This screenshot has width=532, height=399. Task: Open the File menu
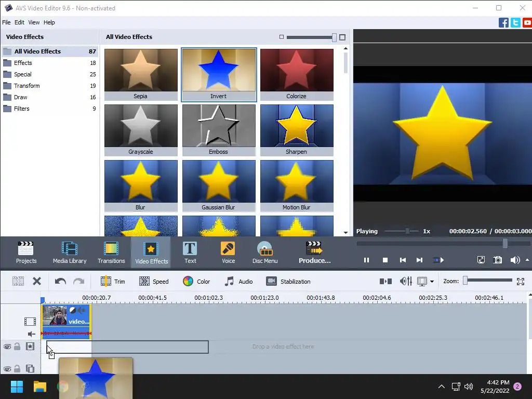pyautogui.click(x=6, y=22)
